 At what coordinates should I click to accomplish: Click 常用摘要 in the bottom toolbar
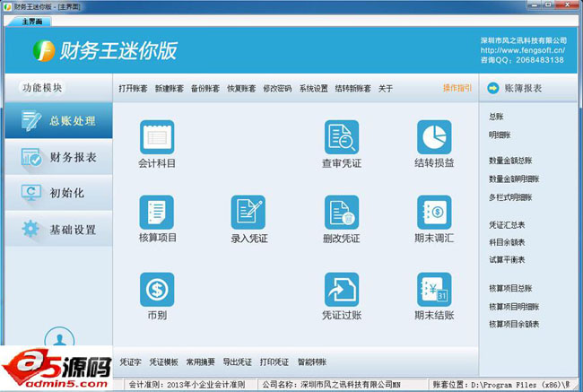click(200, 362)
